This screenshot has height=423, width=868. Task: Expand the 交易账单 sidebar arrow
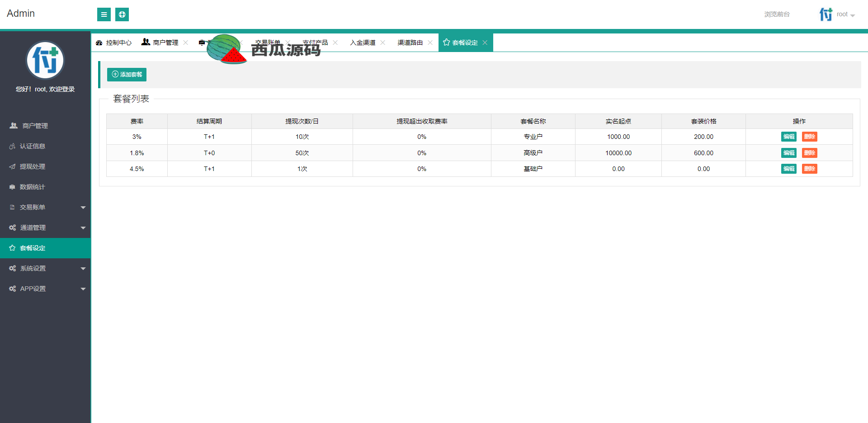[x=83, y=208]
